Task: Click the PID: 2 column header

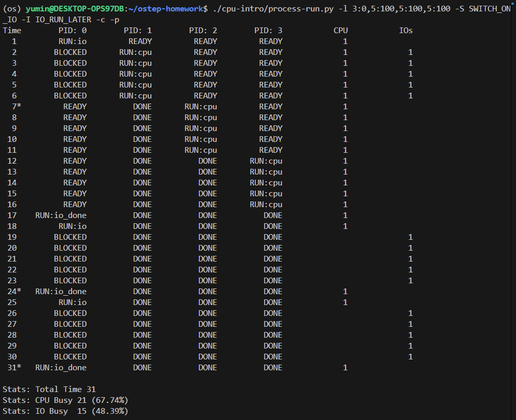Action: [203, 31]
